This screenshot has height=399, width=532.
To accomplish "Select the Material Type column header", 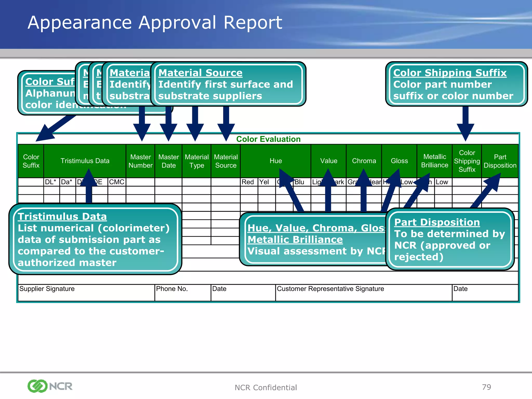I will click(197, 161).
